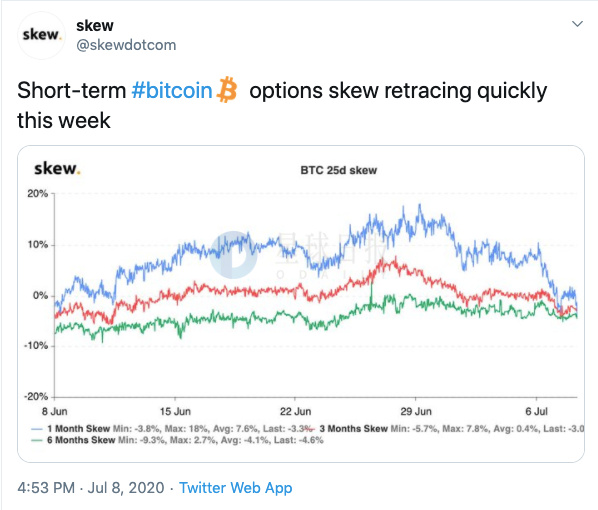598x510 pixels.
Task: Open the embedded chart image
Action: (x=301, y=304)
